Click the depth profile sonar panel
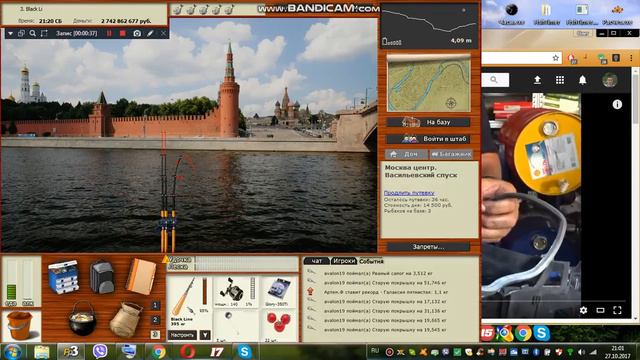The image size is (640, 360). [429, 26]
